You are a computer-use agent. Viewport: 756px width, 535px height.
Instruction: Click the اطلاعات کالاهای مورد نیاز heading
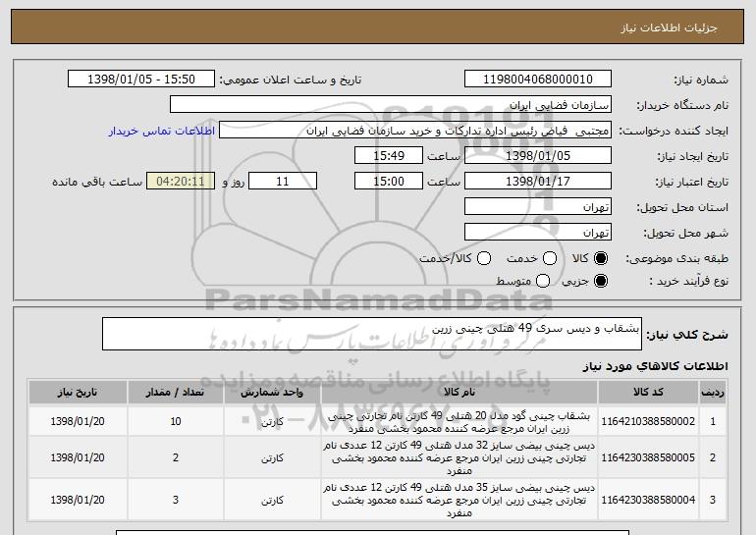click(x=655, y=366)
